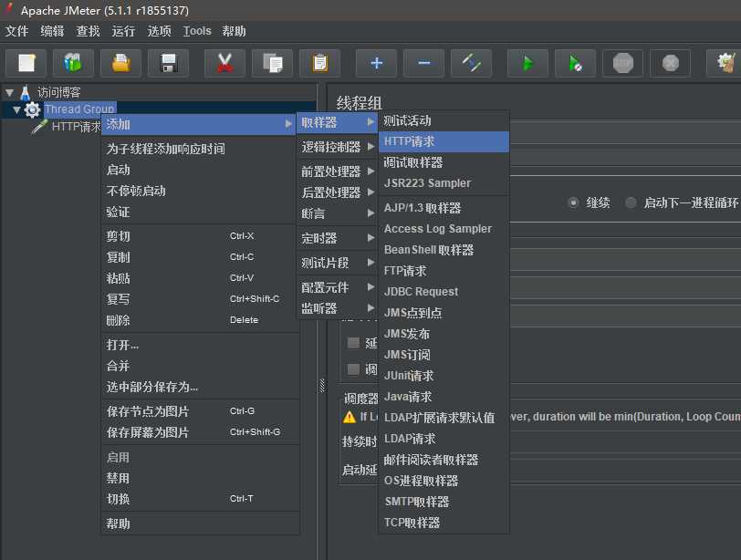Copy element using the copy toolbar icon
Viewport: 741px width, 560px height.
272,63
